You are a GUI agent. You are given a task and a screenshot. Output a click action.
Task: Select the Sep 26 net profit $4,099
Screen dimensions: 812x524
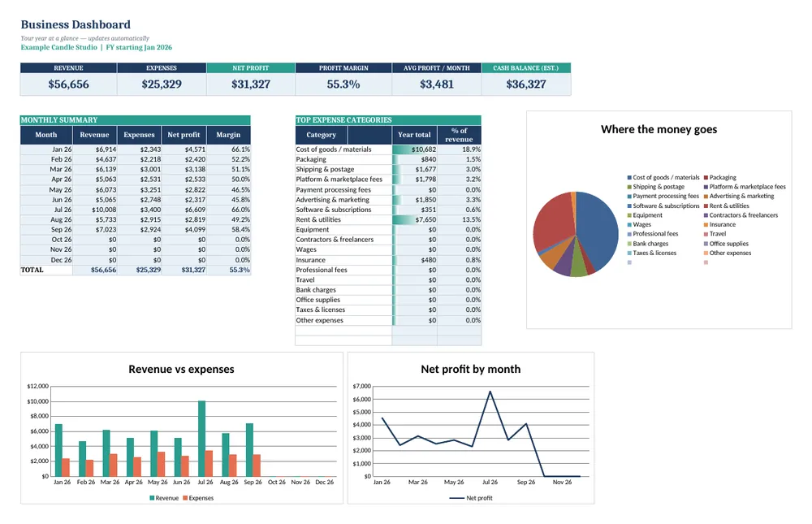pyautogui.click(x=184, y=229)
